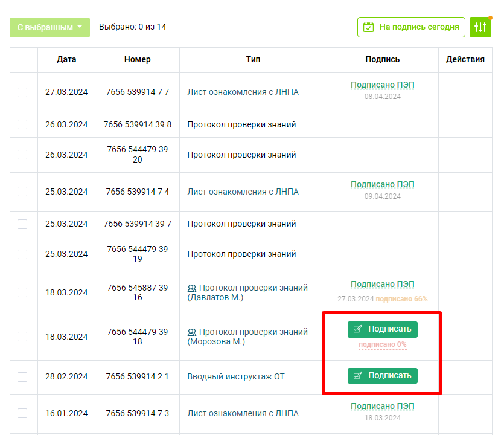Click calendar icon in 'На подпись сегодня'
This screenshot has height=435, width=504.
[368, 27]
